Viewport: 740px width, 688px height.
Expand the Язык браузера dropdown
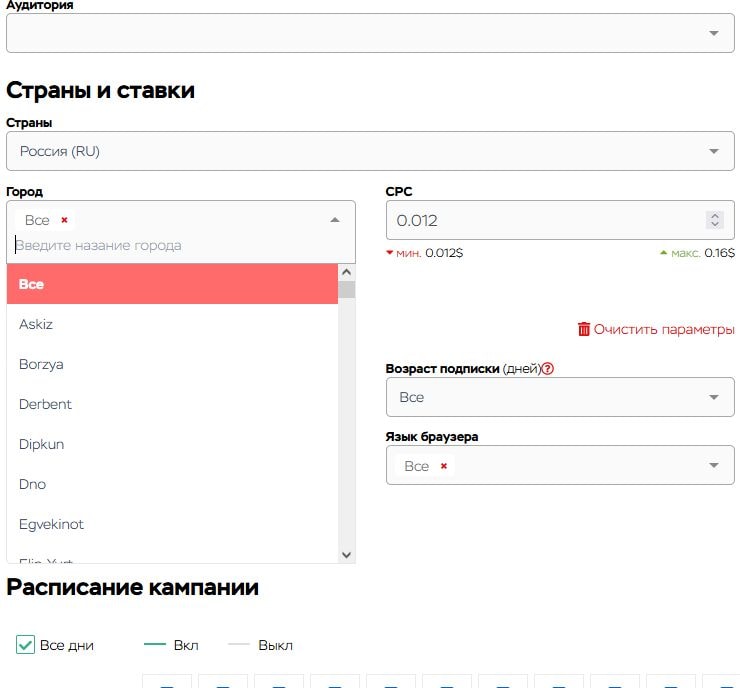pyautogui.click(x=713, y=466)
